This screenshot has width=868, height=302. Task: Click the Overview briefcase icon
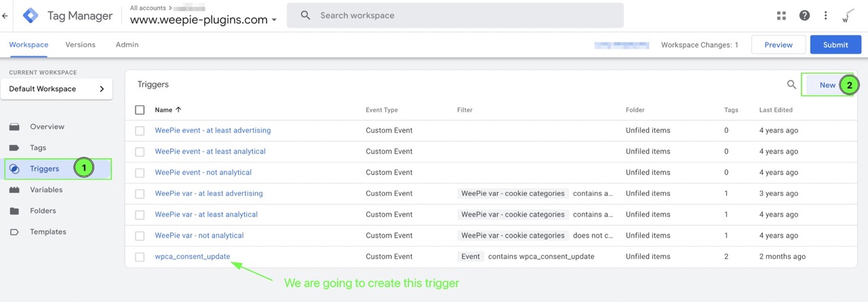[14, 127]
